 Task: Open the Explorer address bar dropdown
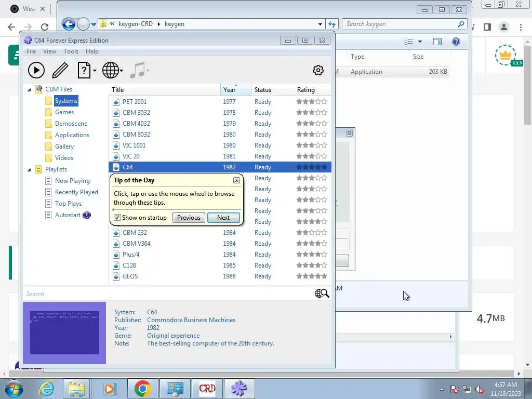pos(320,24)
